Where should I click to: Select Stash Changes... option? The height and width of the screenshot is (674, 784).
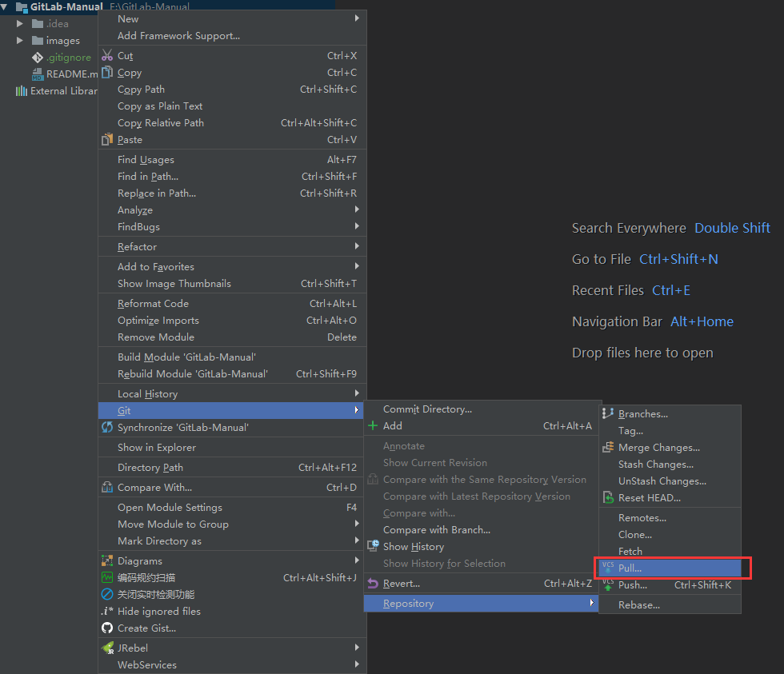click(x=655, y=465)
